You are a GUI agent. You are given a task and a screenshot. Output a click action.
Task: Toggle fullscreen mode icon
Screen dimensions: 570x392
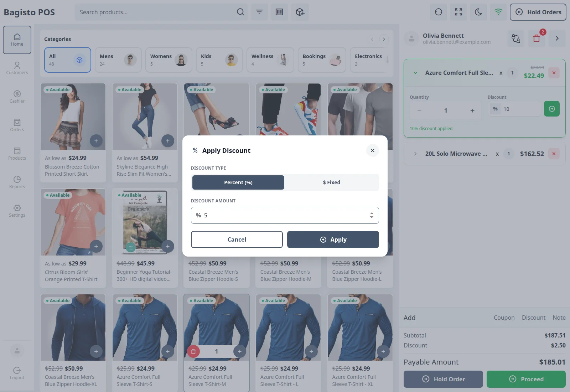pyautogui.click(x=458, y=12)
